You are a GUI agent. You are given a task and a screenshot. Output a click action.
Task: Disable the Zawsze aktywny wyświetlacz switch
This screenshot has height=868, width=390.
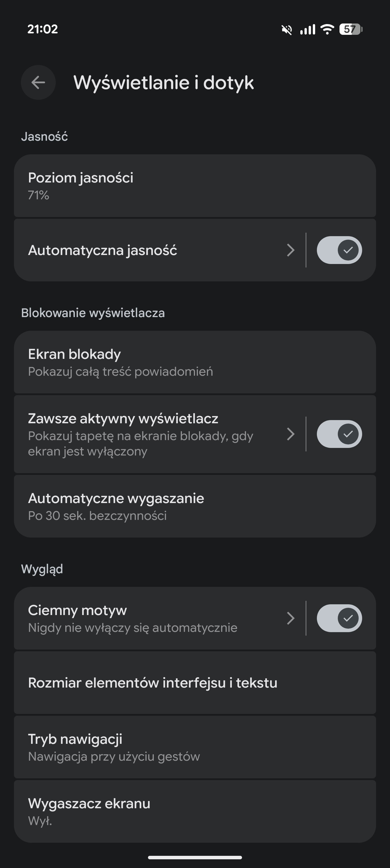coord(339,434)
